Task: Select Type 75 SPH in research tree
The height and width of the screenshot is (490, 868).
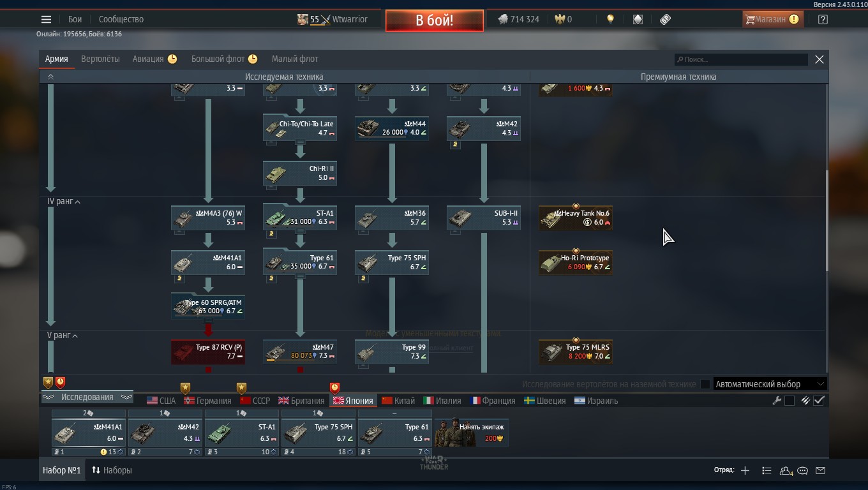Action: pos(392,262)
